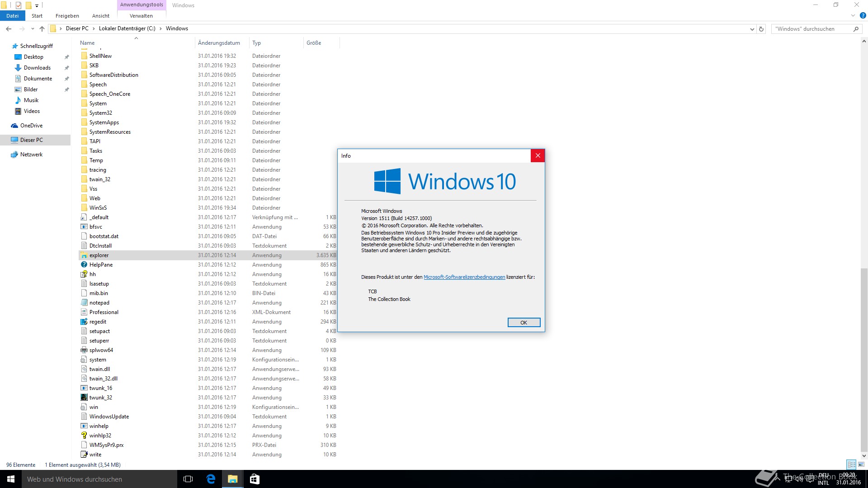Click the splwow64 printer icon

point(84,350)
